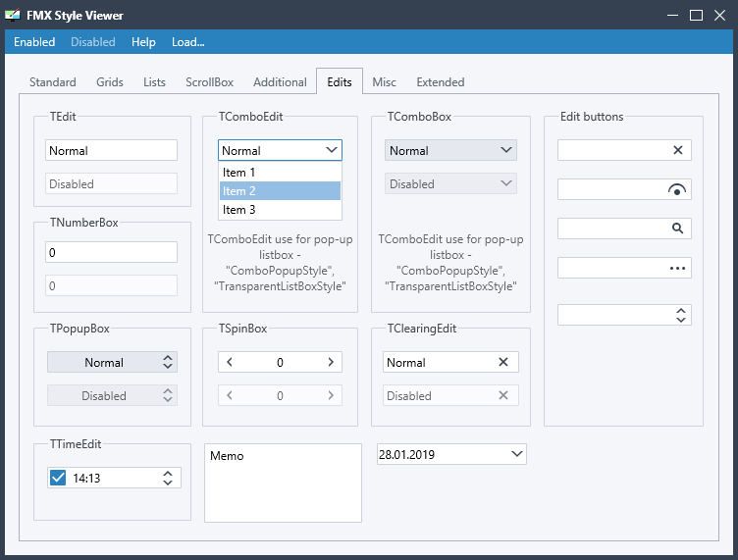Open the Normal TComboBox dropdown
This screenshot has width=738, height=560.
(450, 150)
